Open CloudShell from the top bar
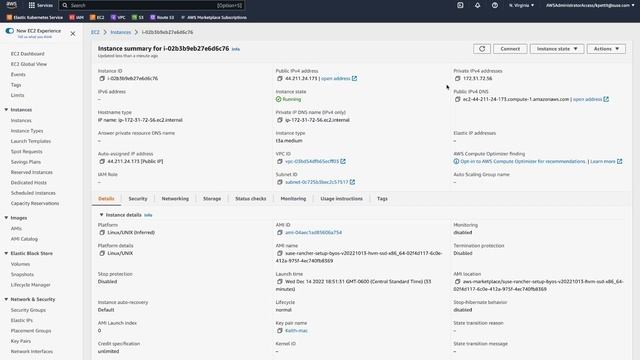This screenshot has height=360, width=640. click(x=460, y=5)
